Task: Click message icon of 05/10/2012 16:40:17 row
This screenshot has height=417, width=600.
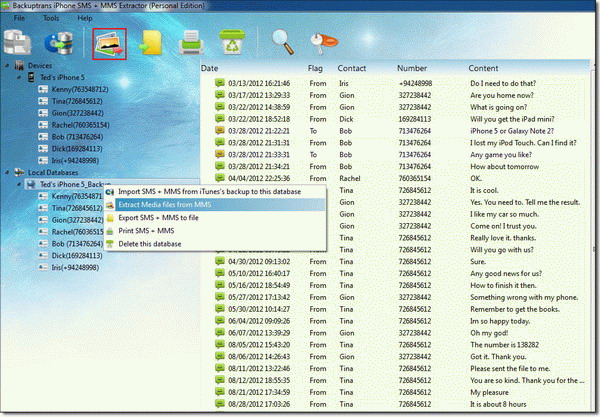Action: coord(219,273)
